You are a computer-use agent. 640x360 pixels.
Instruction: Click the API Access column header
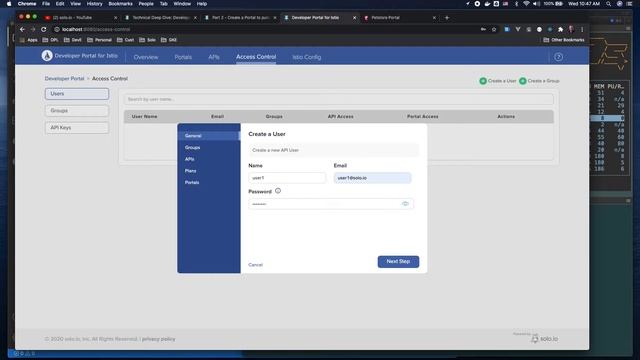tap(340, 117)
